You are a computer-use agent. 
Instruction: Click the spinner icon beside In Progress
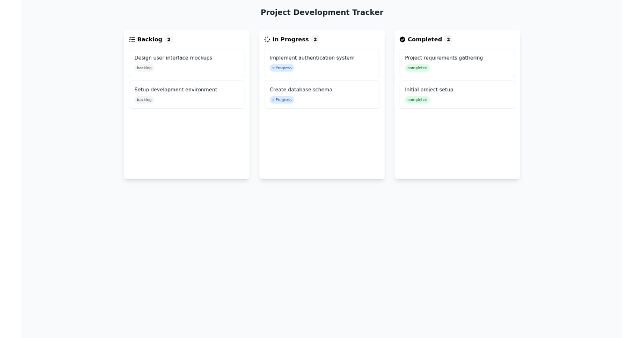pyautogui.click(x=267, y=39)
